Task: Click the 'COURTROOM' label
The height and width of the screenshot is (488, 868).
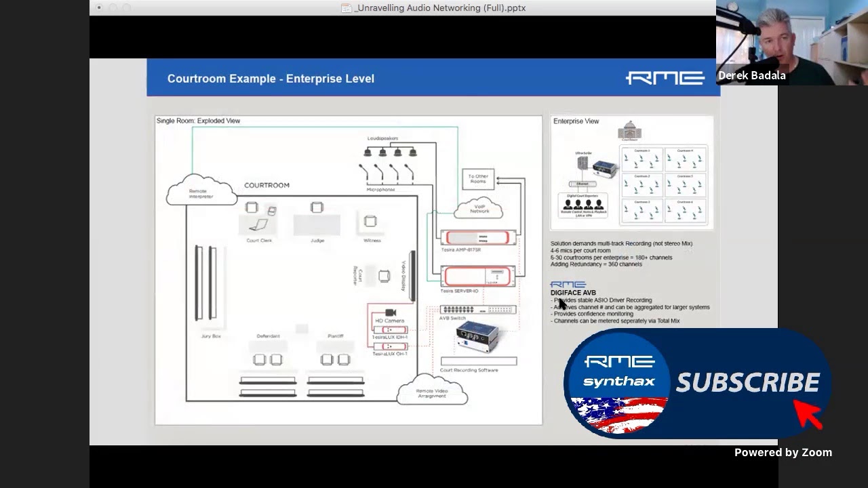Action: point(267,185)
